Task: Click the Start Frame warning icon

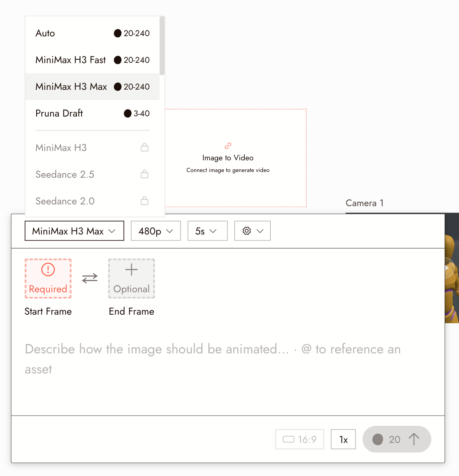Action: [x=48, y=269]
